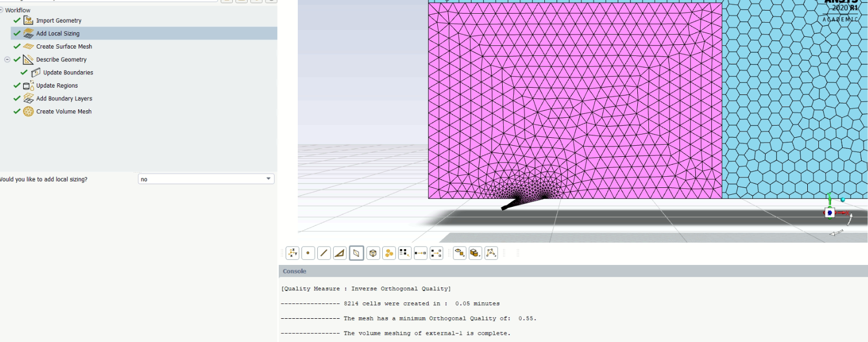Go to the Update Regions step
868x342 pixels.
pyautogui.click(x=57, y=85)
